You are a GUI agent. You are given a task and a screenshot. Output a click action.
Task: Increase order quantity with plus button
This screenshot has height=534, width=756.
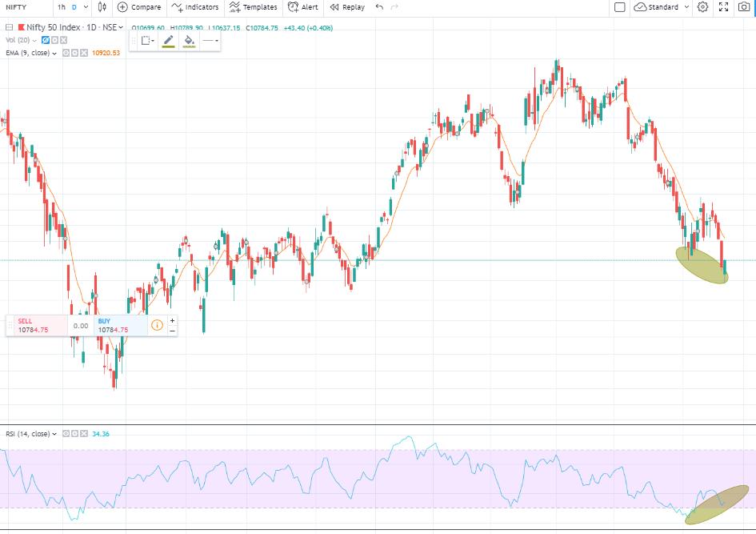pyautogui.click(x=172, y=320)
